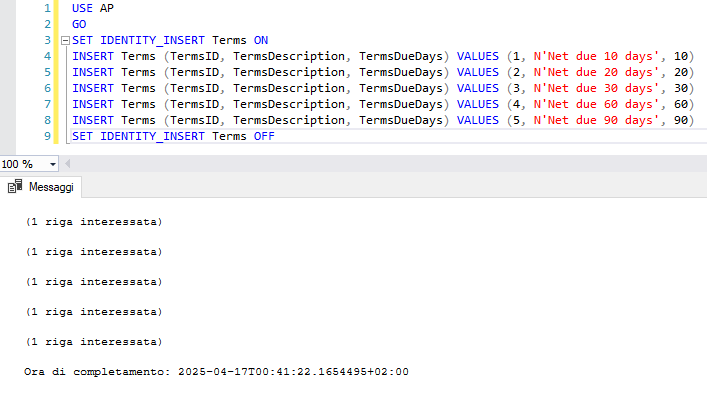
Task: Switch to the Messaggi tab
Action: click(x=41, y=187)
